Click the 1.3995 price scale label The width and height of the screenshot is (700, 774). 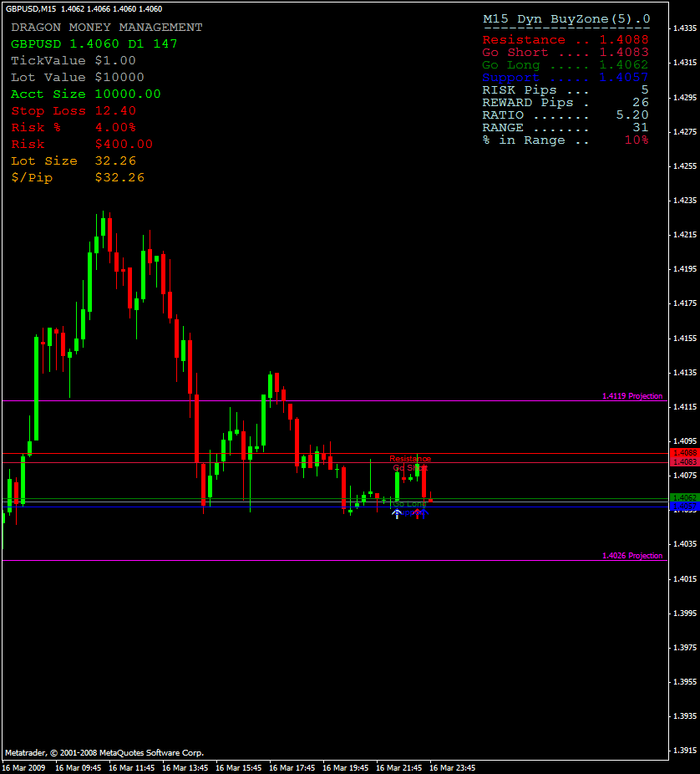pos(685,613)
